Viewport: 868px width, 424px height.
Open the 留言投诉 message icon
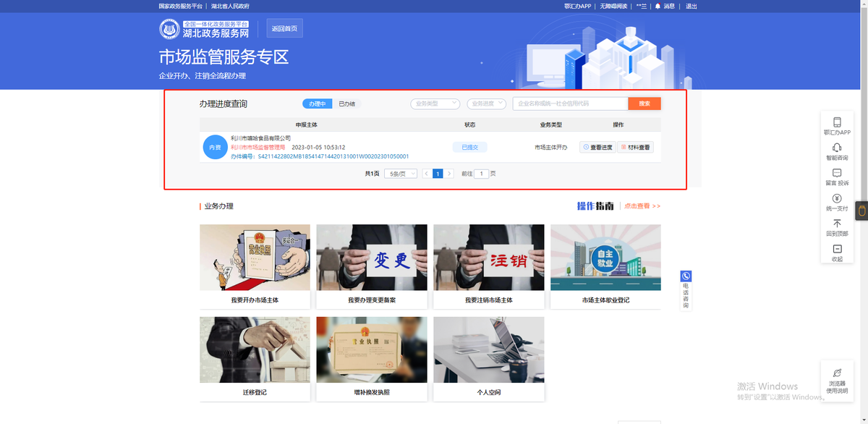pos(837,174)
